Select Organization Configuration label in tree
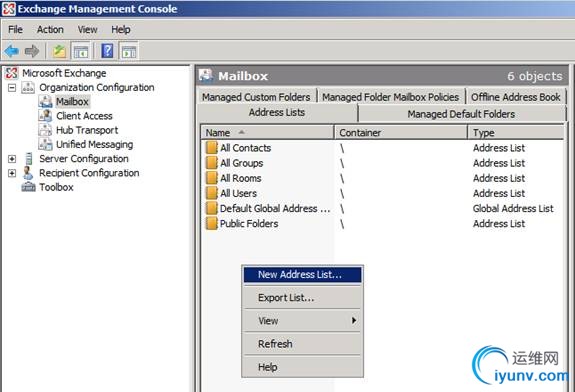Viewport: 575px width, 392px height. pos(97,87)
